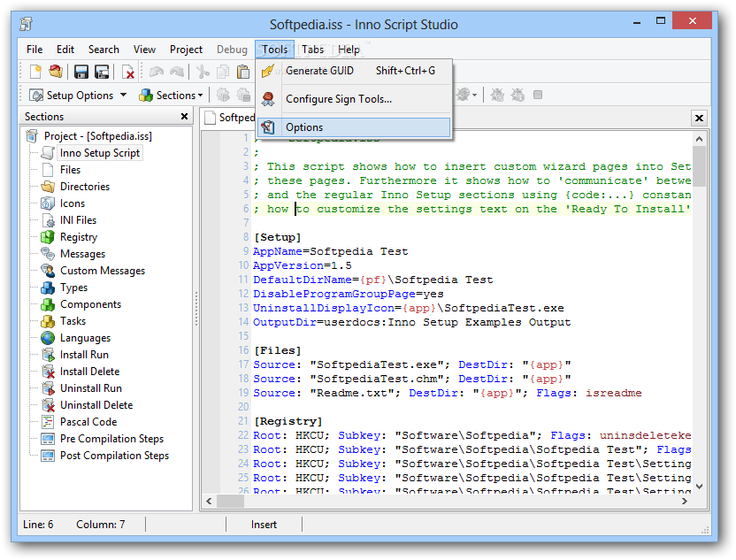This screenshot has height=560, width=736.
Task: Close the Sections panel
Action: 185,117
